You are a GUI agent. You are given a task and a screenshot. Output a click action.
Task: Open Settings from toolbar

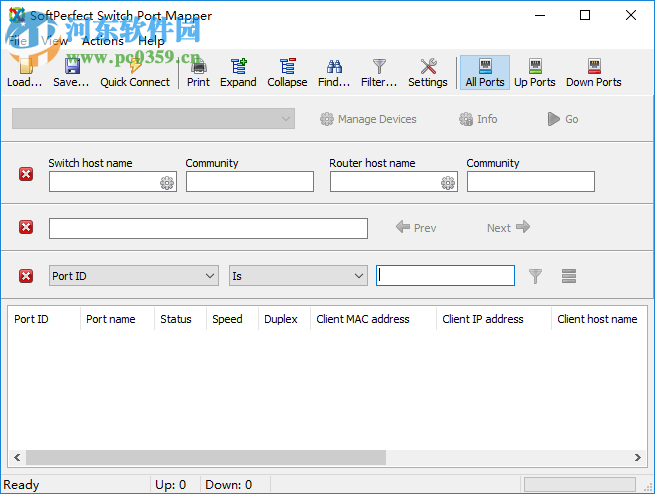428,73
